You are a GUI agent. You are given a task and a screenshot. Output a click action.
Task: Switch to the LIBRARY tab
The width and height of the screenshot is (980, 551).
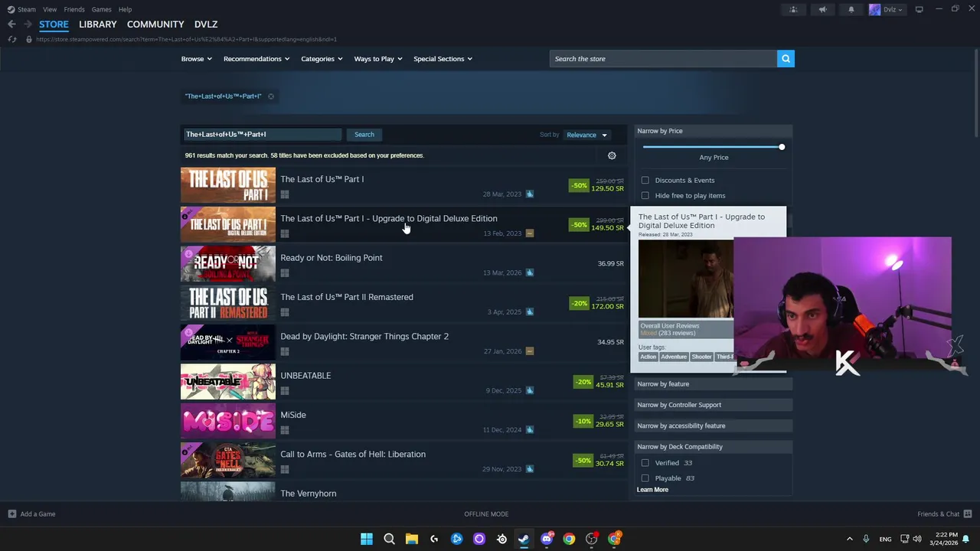98,24
